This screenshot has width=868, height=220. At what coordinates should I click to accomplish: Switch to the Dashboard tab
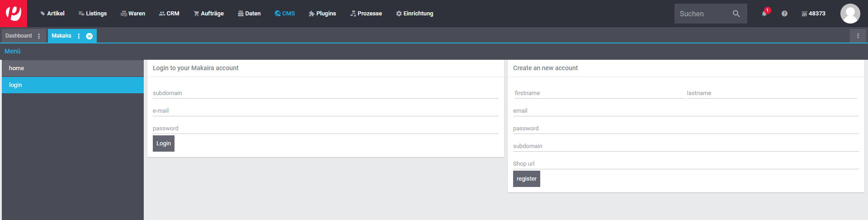[19, 36]
